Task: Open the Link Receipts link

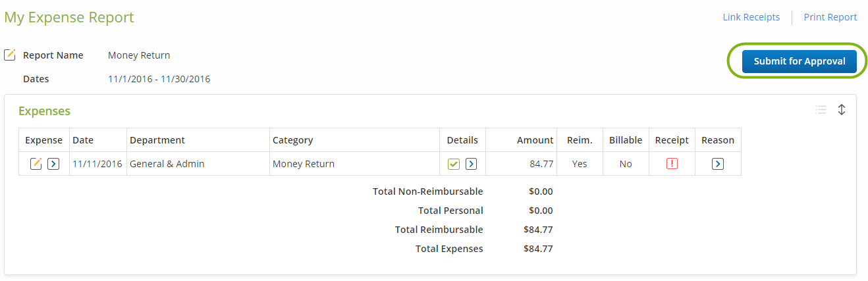Action: (x=751, y=17)
